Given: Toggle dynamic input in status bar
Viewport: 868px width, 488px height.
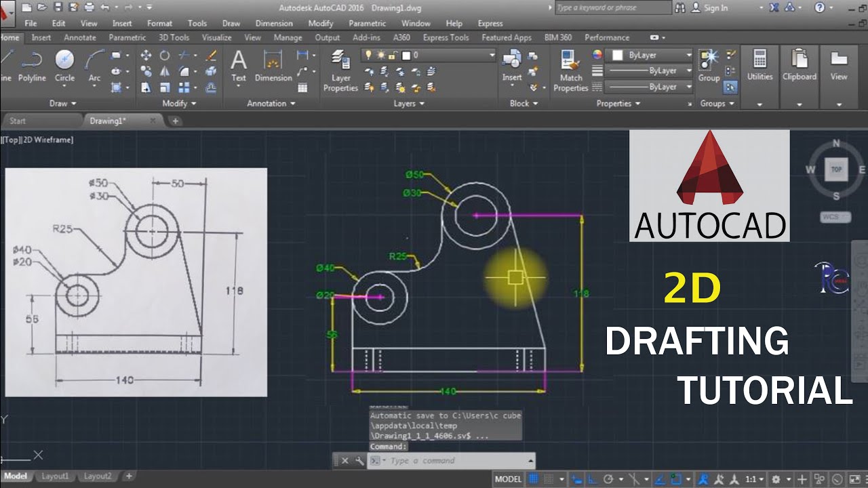Looking at the screenshot, I should (x=576, y=479).
